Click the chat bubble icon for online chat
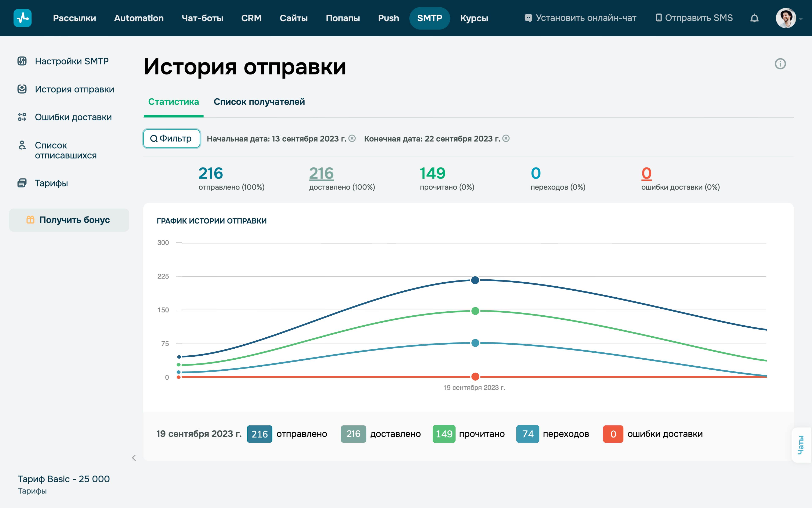Image resolution: width=812 pixels, height=508 pixels. pyautogui.click(x=528, y=18)
